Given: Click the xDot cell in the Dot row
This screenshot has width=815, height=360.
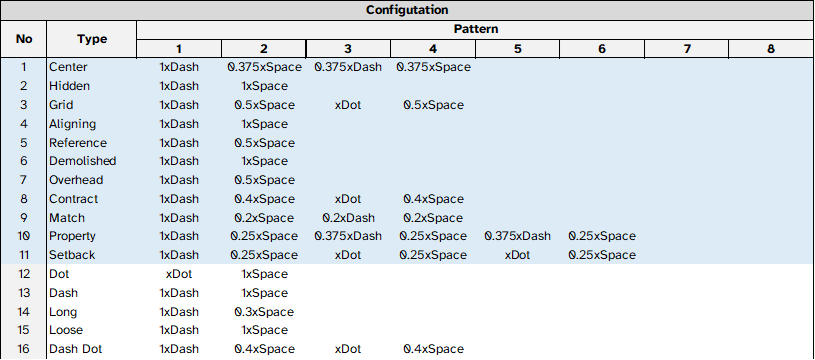Looking at the screenshot, I should [x=179, y=274].
